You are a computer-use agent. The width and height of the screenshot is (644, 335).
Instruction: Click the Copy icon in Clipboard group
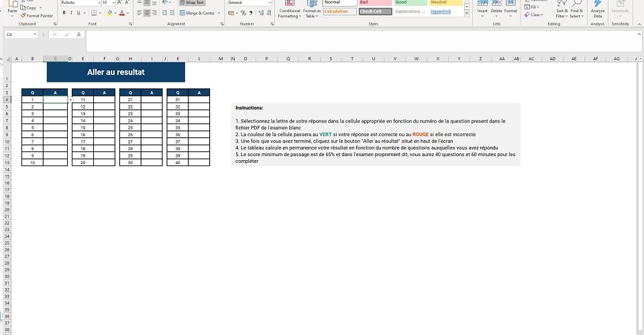23,8
